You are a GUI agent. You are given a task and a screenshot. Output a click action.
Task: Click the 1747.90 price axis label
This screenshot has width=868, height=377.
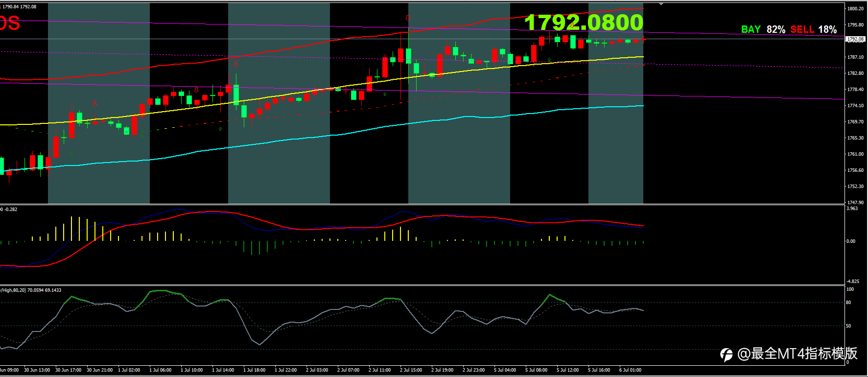855,202
